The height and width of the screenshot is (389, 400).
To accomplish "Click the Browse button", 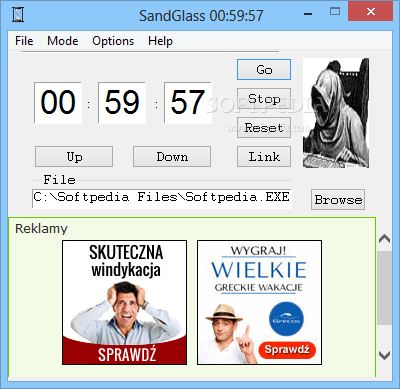I will 338,200.
